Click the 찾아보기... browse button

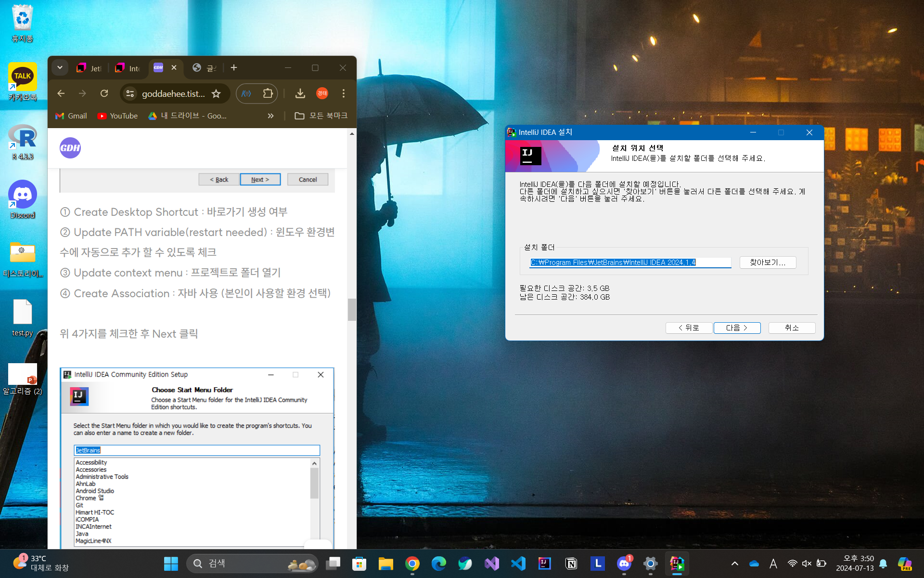pos(768,263)
